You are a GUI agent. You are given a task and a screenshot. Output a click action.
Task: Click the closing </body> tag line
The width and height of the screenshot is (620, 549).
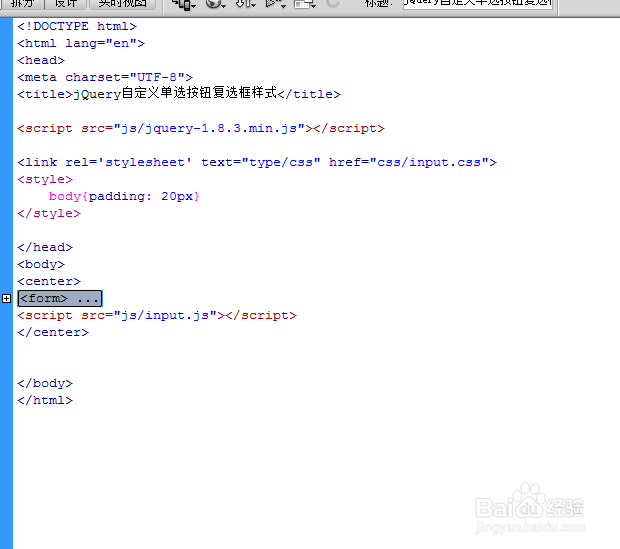click(x=45, y=384)
